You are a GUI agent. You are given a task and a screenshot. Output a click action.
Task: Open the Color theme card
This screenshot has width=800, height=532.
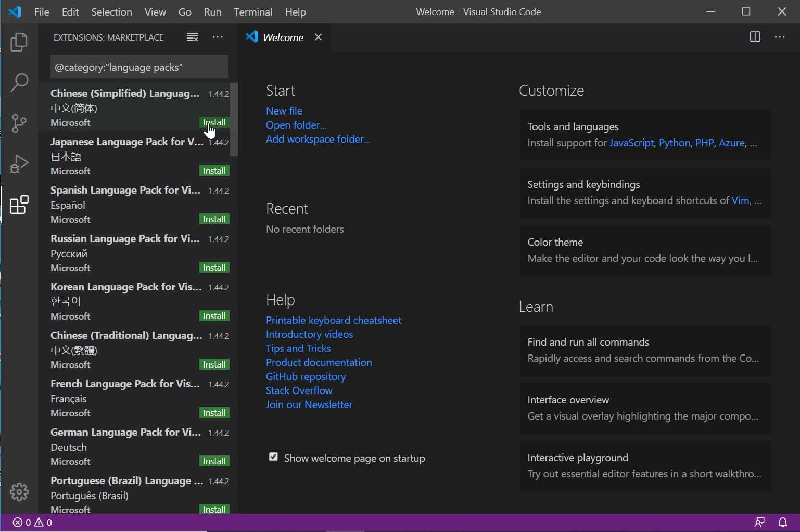click(x=645, y=250)
